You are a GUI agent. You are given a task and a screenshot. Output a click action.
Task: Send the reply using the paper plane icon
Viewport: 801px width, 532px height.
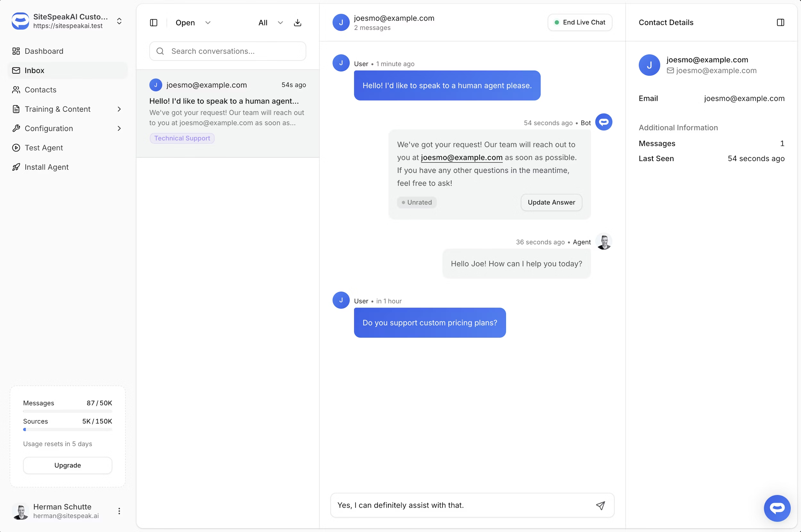(601, 505)
